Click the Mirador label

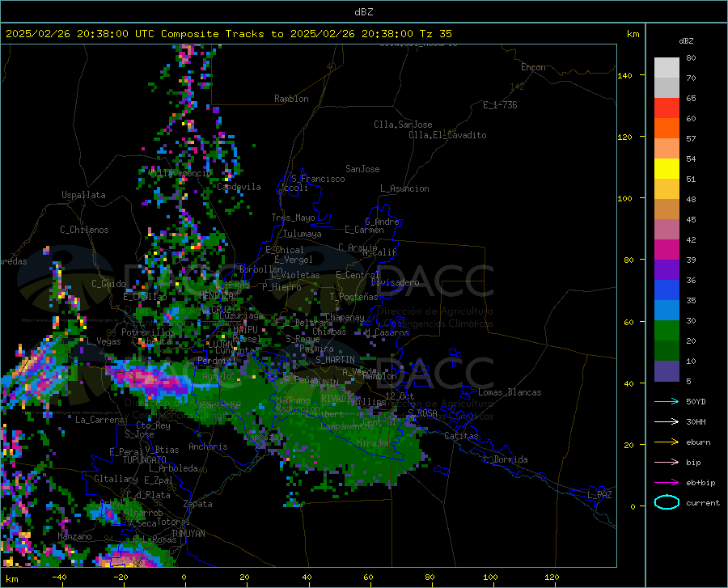tap(374, 443)
